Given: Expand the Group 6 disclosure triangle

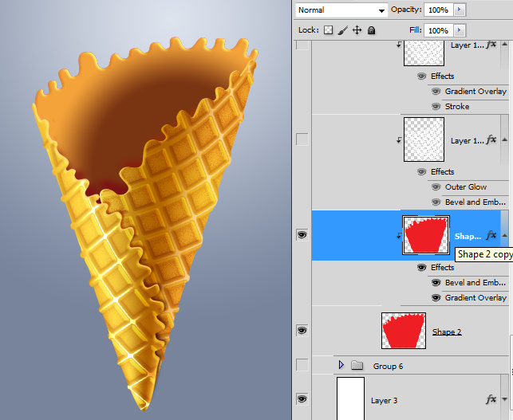Looking at the screenshot, I should coord(341,366).
